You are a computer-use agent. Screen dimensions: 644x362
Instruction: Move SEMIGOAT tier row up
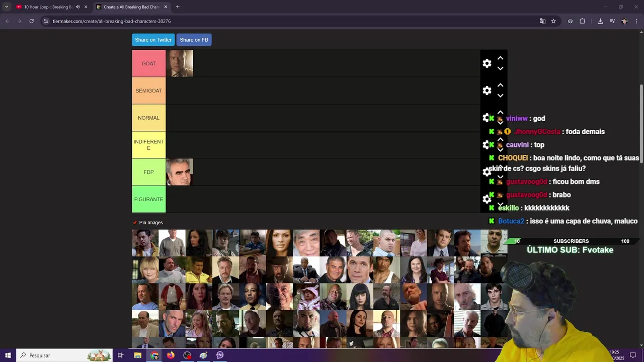pyautogui.click(x=501, y=85)
